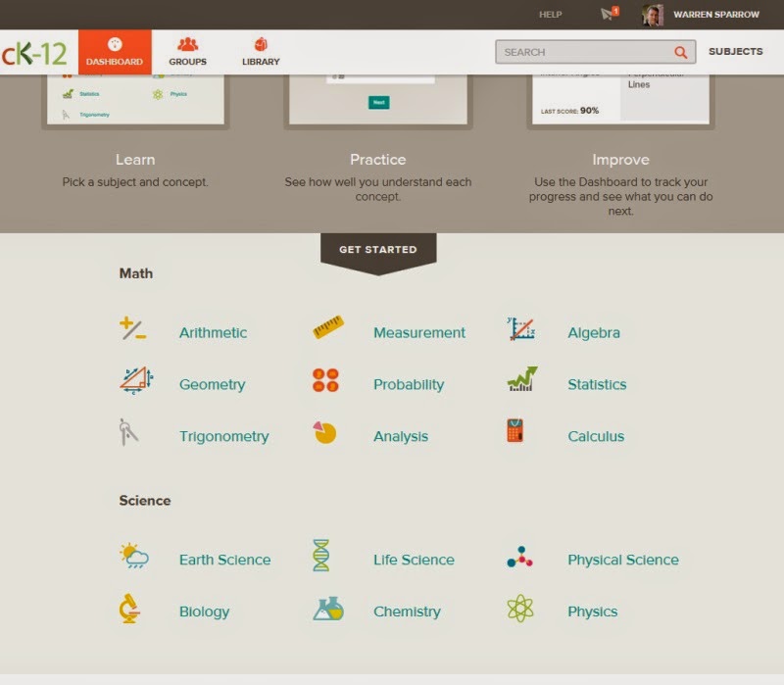Open the Chemistry link
The width and height of the screenshot is (784, 685).
pos(407,612)
